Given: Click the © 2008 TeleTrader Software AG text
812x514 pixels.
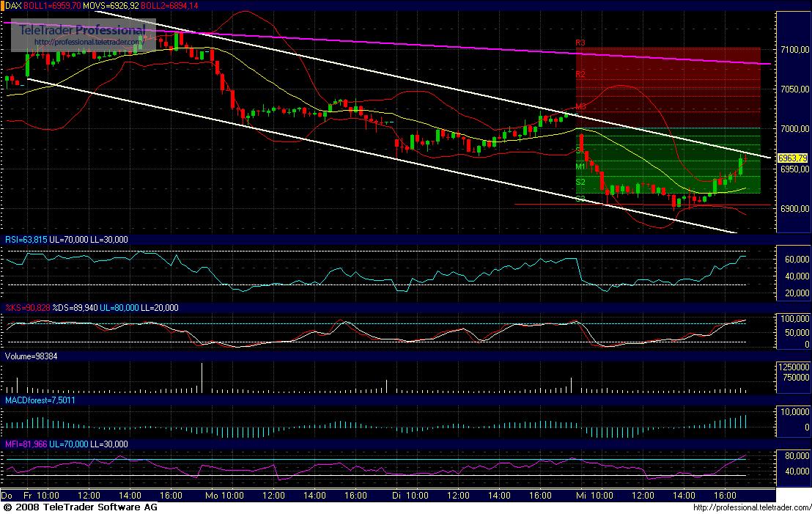Looking at the screenshot, I should pos(80,507).
